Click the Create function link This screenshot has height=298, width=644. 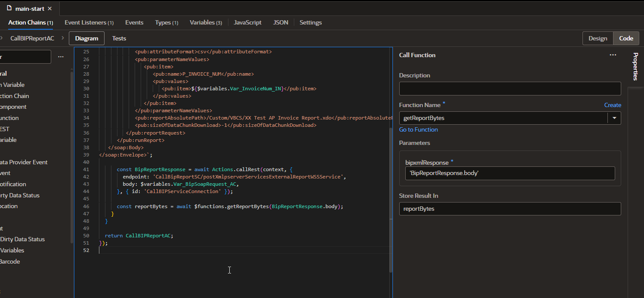(x=613, y=105)
